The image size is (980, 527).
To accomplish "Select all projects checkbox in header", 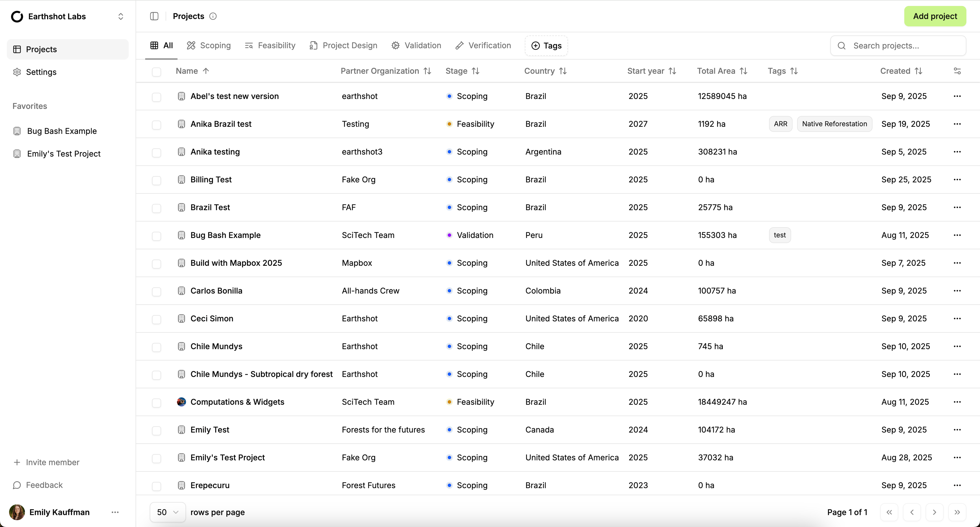I will tap(156, 71).
